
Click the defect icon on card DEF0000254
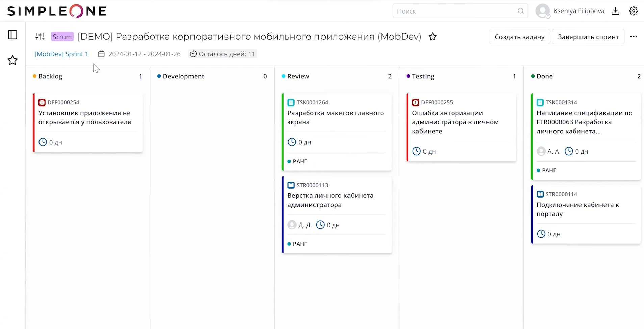tap(42, 102)
